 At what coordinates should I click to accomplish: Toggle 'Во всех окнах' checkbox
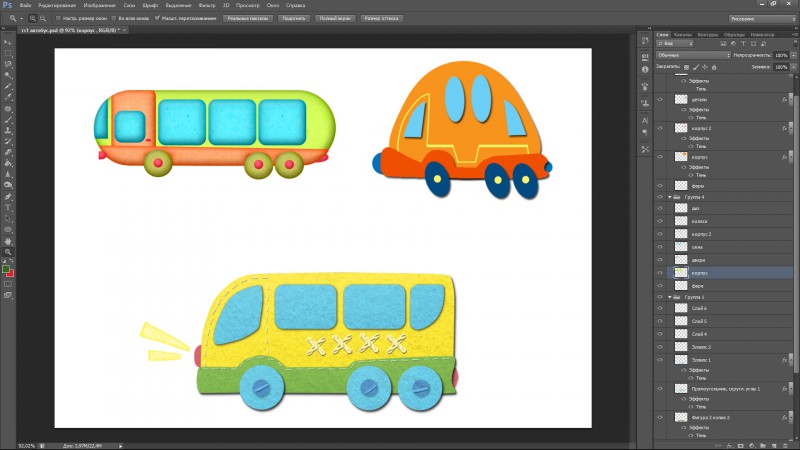[114, 18]
